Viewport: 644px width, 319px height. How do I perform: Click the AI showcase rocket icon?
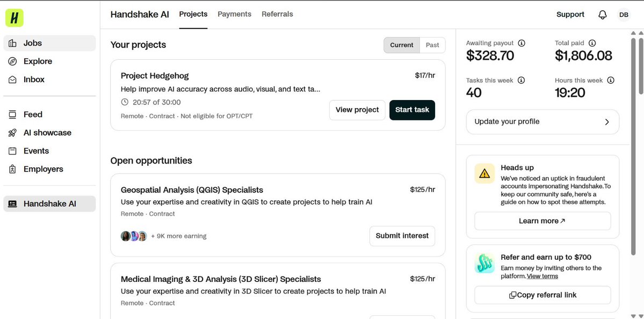pyautogui.click(x=12, y=132)
